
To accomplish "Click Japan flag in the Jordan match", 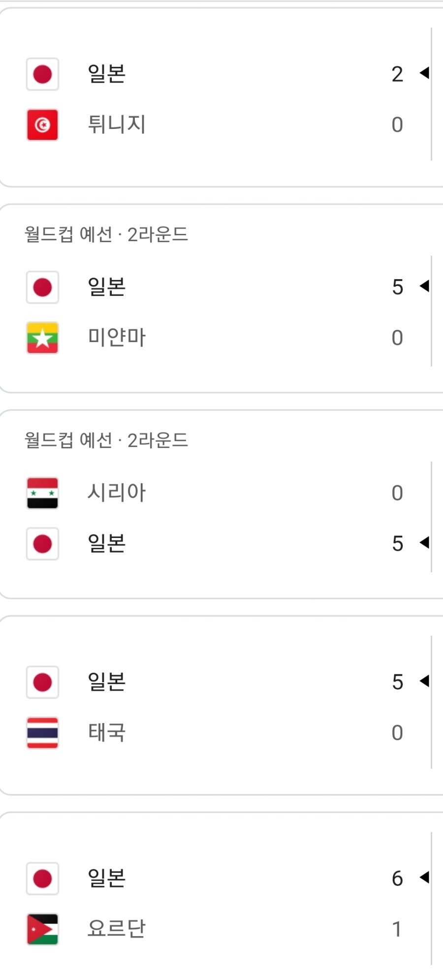I will coord(42,879).
